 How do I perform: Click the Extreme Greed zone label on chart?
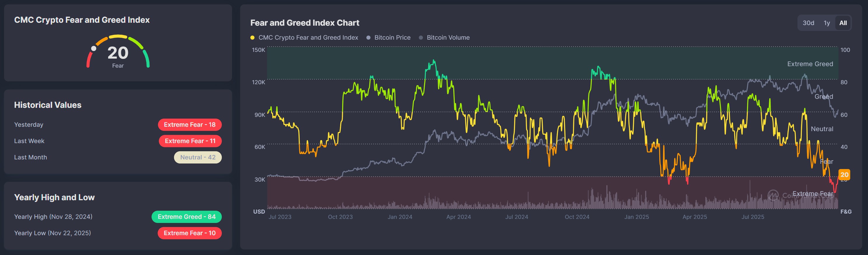[x=810, y=64]
